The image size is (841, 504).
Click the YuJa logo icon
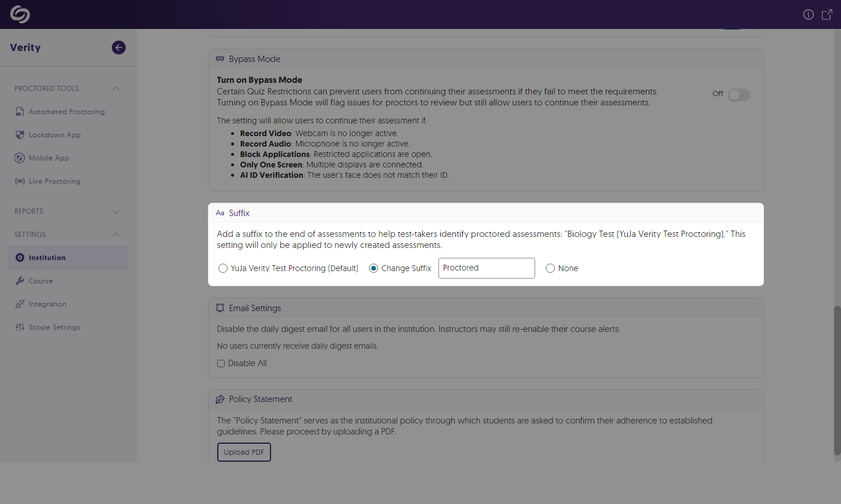pyautogui.click(x=20, y=14)
